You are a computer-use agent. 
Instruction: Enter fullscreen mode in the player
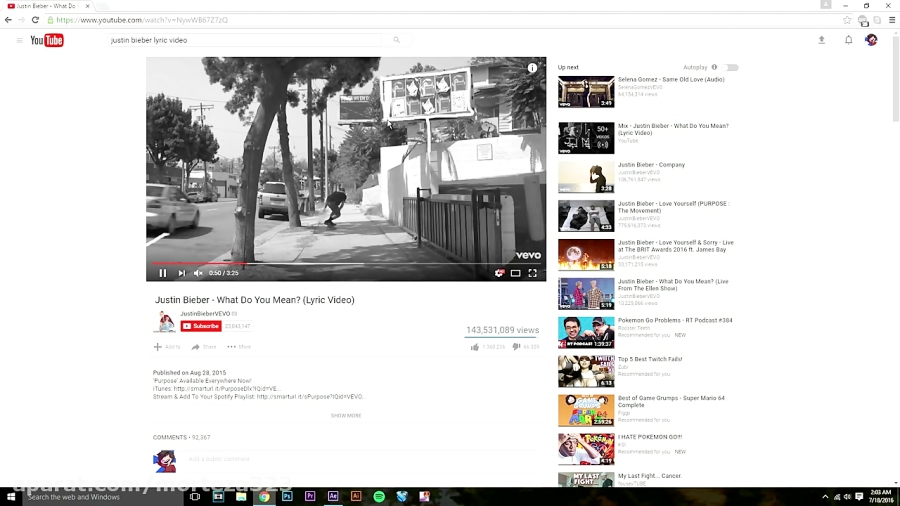(x=533, y=273)
